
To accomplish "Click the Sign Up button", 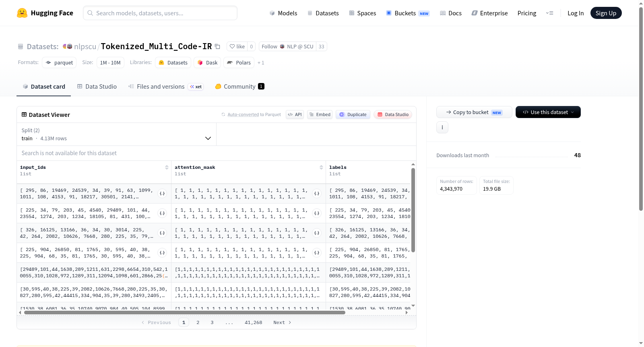I will [606, 13].
